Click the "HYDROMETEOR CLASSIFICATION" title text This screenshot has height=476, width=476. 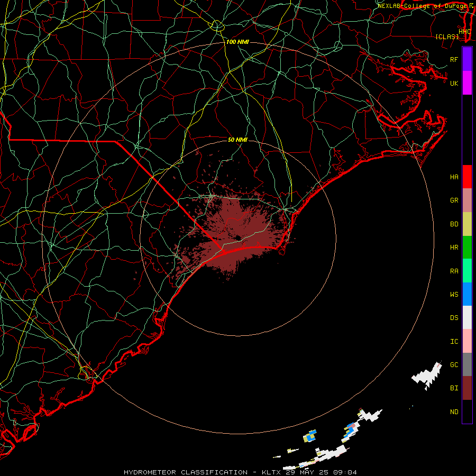pyautogui.click(x=186, y=472)
